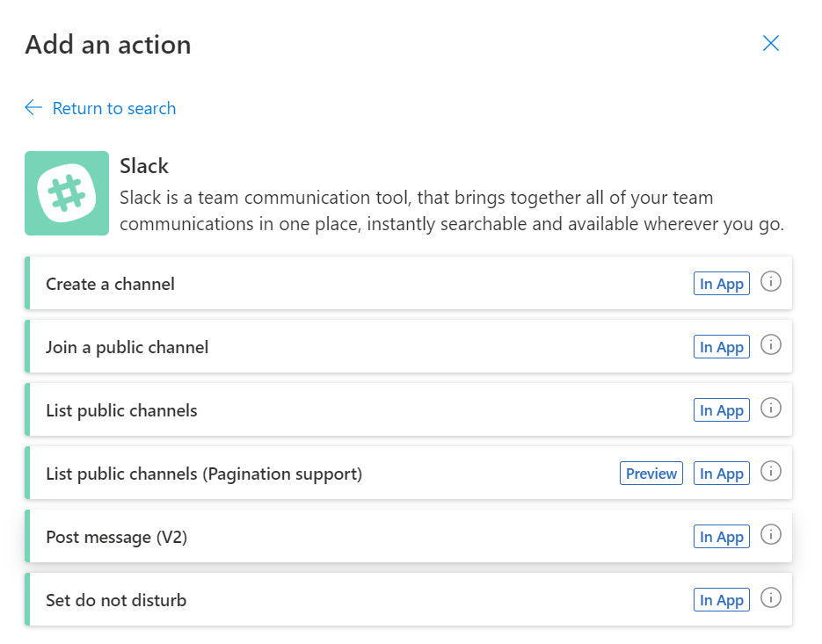The height and width of the screenshot is (644, 822).
Task: Click In App badge on Create a channel
Action: (722, 284)
